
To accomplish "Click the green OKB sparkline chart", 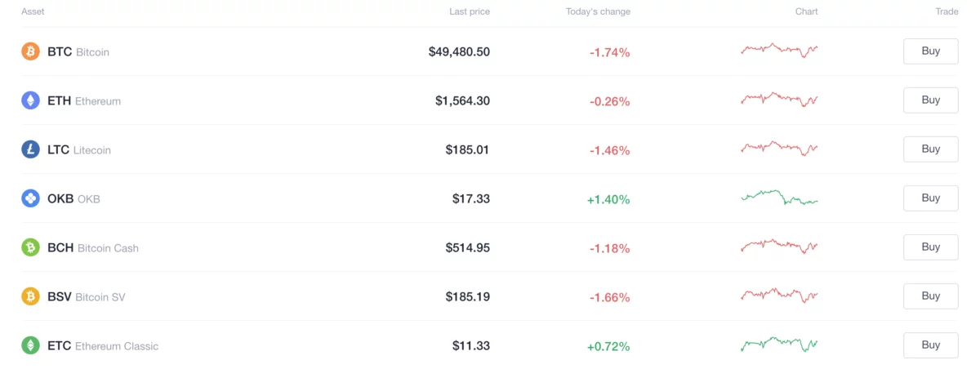I will (x=779, y=198).
